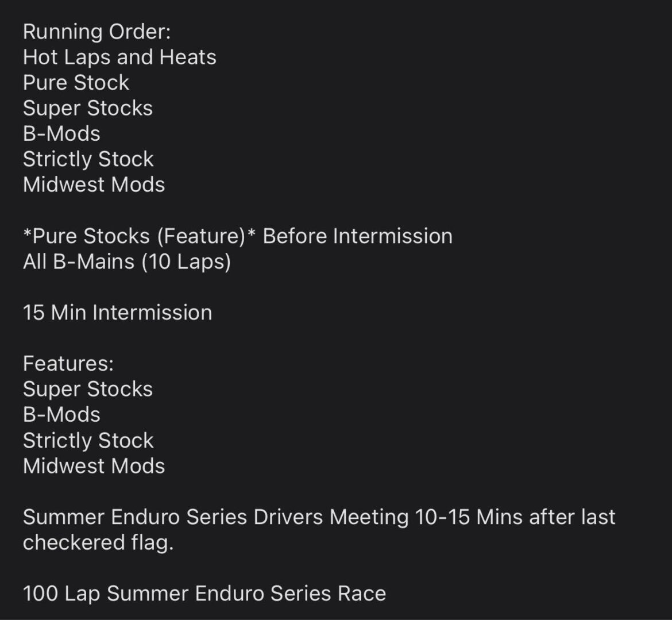Image resolution: width=672 pixels, height=620 pixels.
Task: Click the "*Pure Stocks (Feature)*" text
Action: tap(140, 236)
